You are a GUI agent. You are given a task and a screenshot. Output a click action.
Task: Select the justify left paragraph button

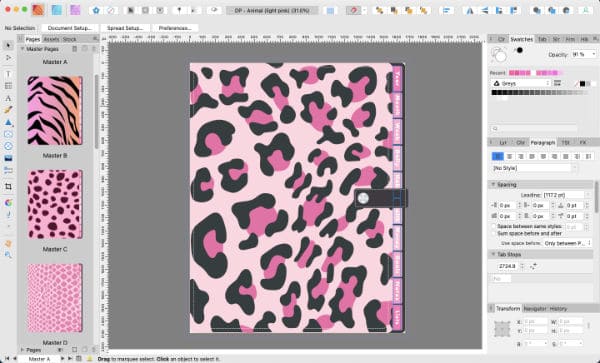coord(532,156)
